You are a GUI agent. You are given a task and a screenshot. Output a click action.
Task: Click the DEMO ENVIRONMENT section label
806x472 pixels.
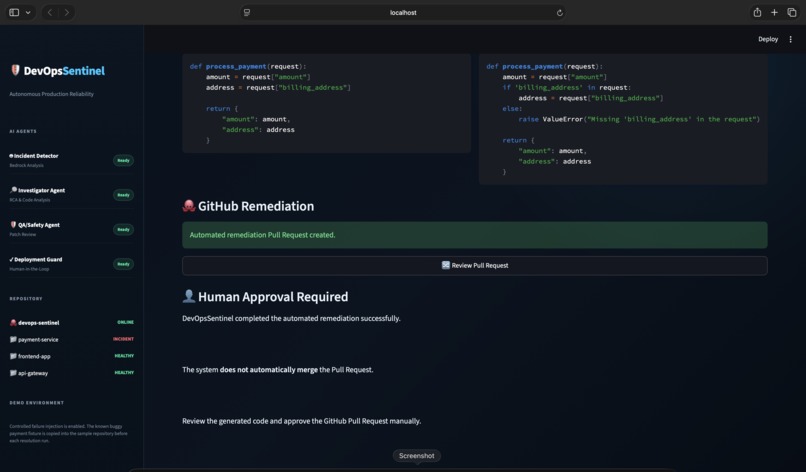click(36, 403)
